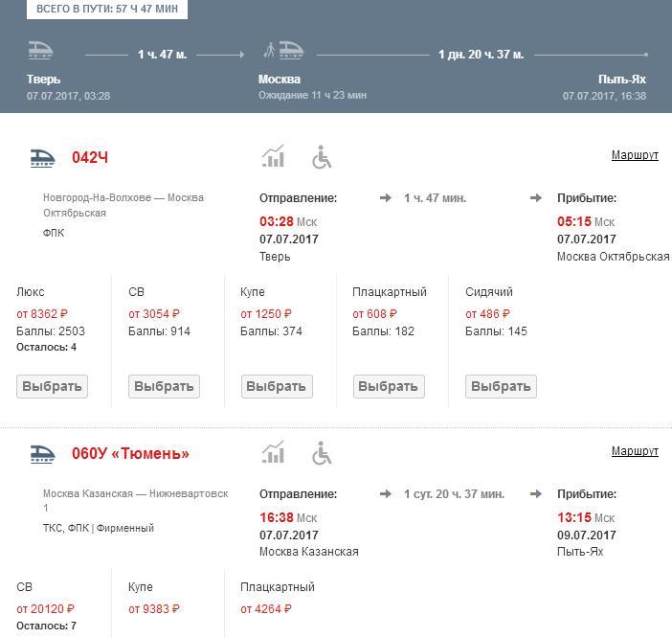Image resolution: width=672 pixels, height=638 pixels.
Task: Click Купе price от 1250 ₽
Action: (x=266, y=314)
